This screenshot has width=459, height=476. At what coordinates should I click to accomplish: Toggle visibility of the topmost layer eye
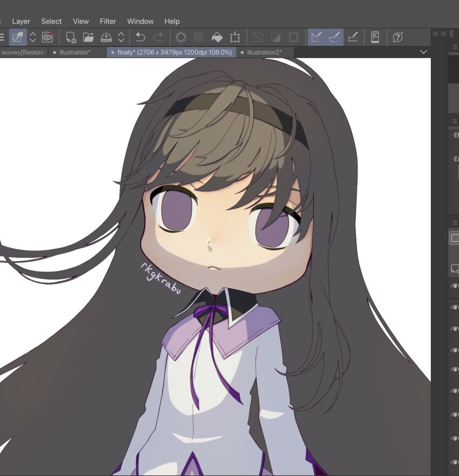[455, 286]
